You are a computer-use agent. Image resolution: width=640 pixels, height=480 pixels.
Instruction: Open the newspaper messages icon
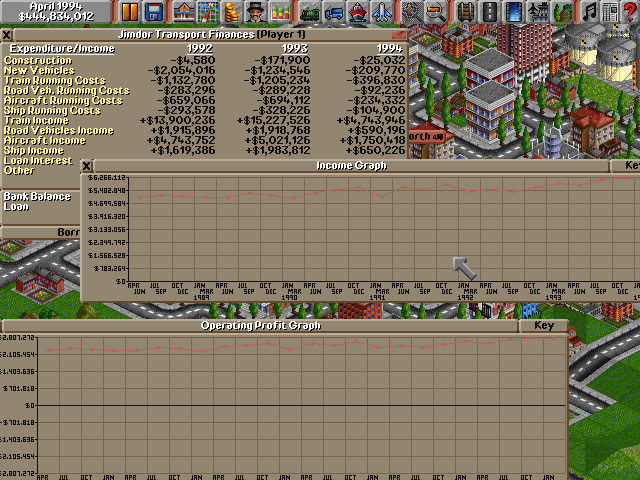point(610,12)
